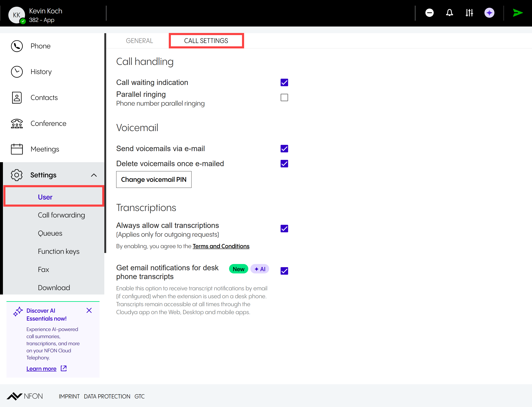Click the green NFON arrow icon
532x407 pixels.
coord(518,13)
